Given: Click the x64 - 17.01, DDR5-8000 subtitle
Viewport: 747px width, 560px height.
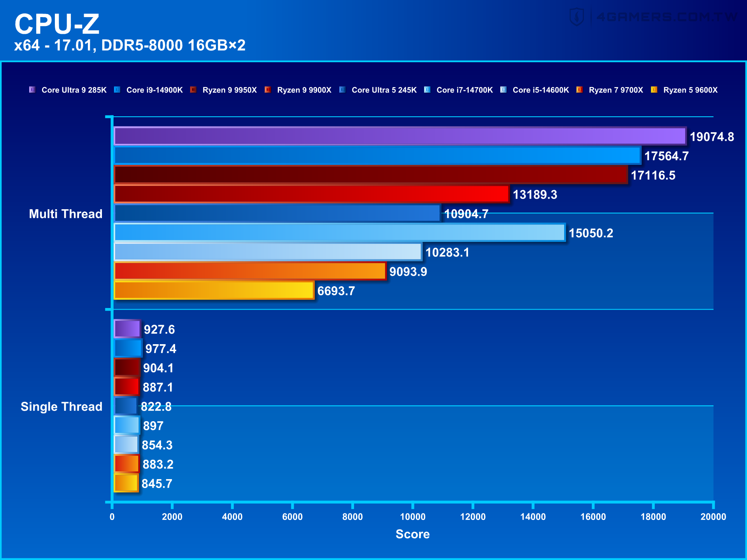Looking at the screenshot, I should [x=130, y=45].
